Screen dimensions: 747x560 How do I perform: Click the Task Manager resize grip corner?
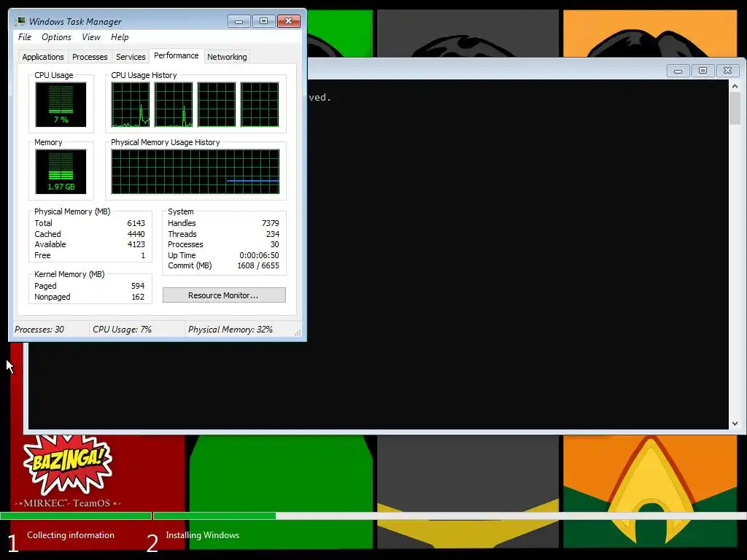tap(298, 332)
